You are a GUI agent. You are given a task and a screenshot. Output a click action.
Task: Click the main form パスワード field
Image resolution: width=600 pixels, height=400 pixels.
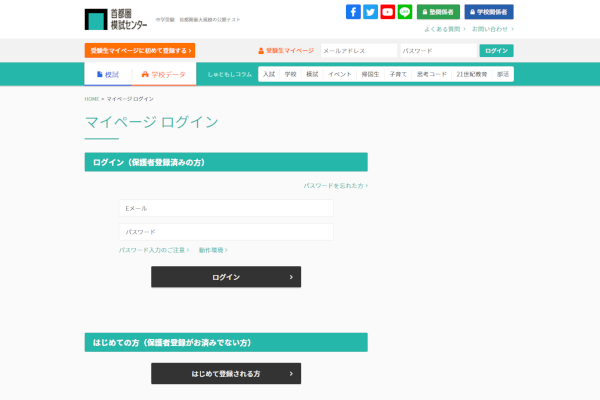pos(226,231)
